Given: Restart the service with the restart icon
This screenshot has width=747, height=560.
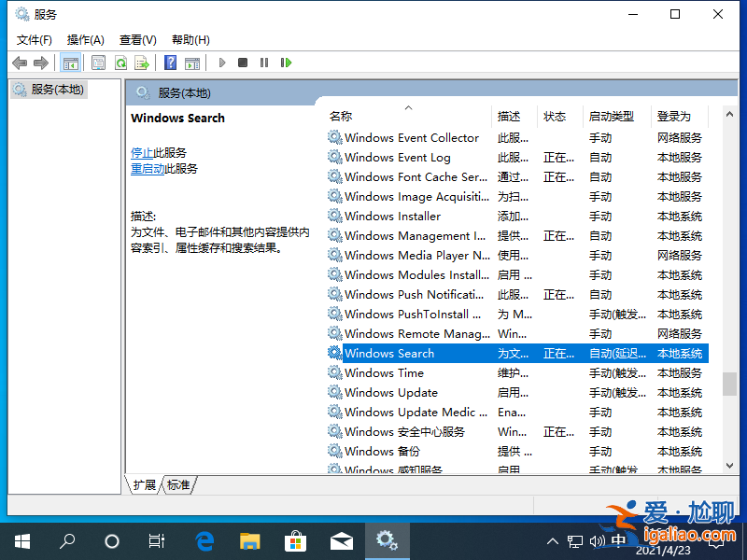Looking at the screenshot, I should [x=287, y=63].
